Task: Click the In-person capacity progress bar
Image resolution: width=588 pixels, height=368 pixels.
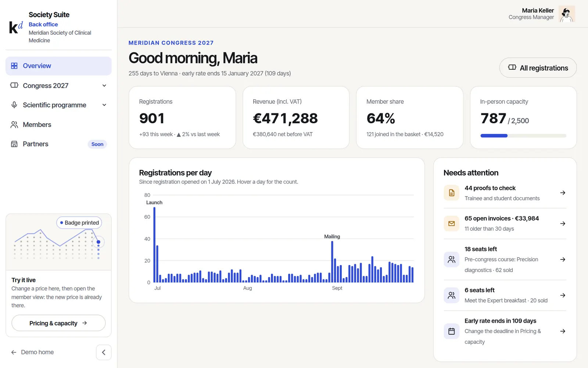Action: pyautogui.click(x=523, y=136)
